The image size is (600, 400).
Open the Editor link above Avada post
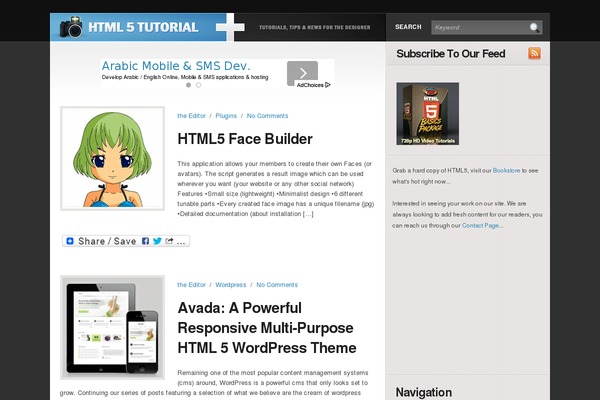pos(191,285)
